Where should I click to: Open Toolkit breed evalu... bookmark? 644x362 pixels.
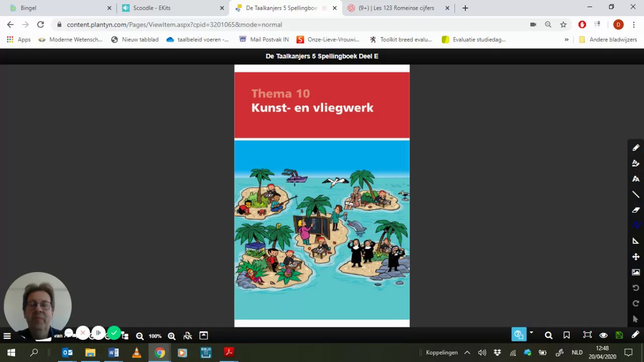pyautogui.click(x=401, y=39)
